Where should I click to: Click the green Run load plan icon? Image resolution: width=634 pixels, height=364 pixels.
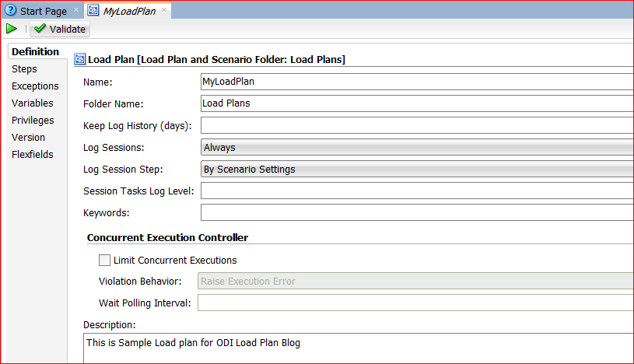coord(12,29)
